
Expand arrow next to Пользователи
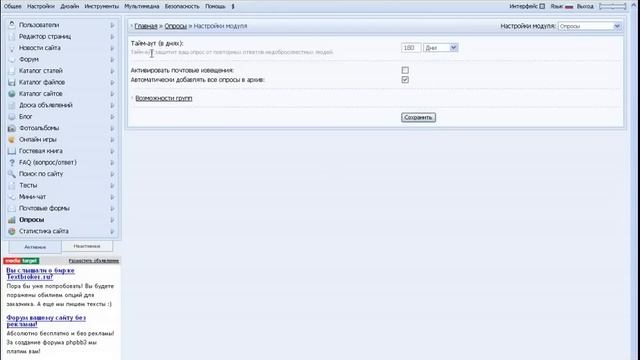point(112,25)
